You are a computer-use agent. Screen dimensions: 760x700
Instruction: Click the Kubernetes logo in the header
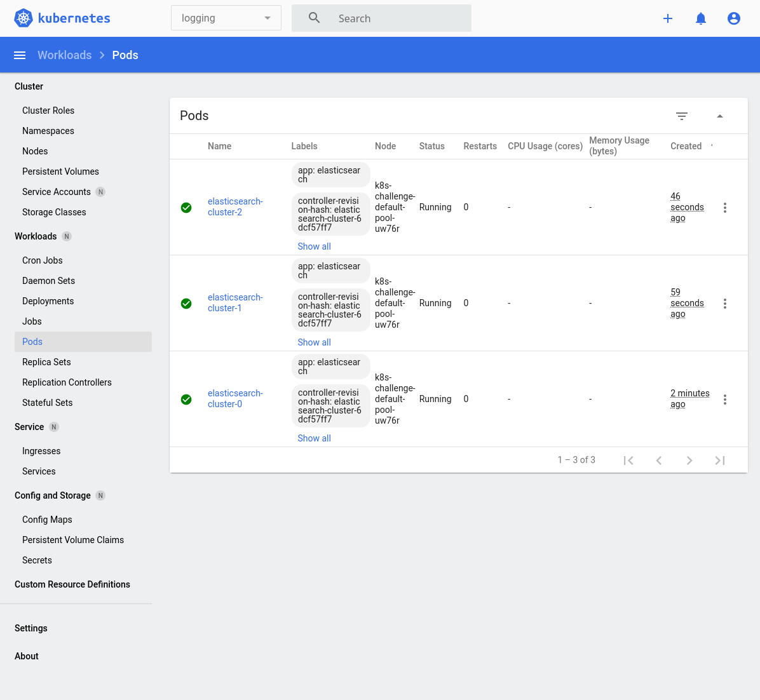tap(23, 18)
